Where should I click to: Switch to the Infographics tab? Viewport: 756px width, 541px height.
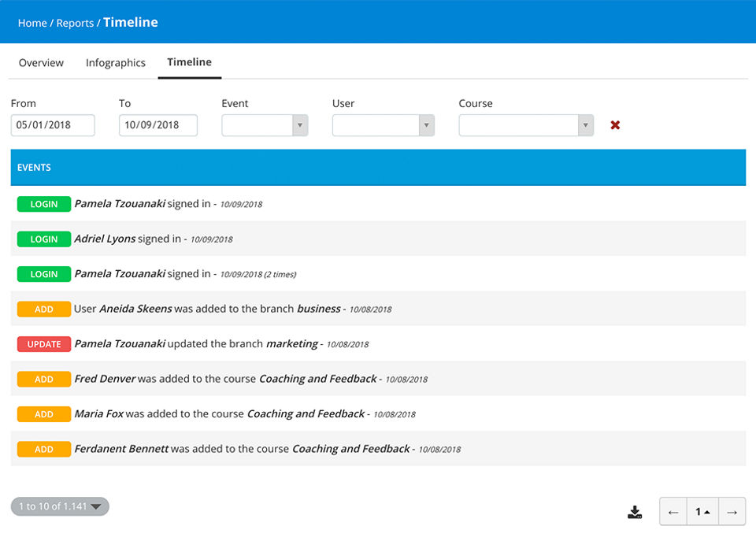pos(116,63)
